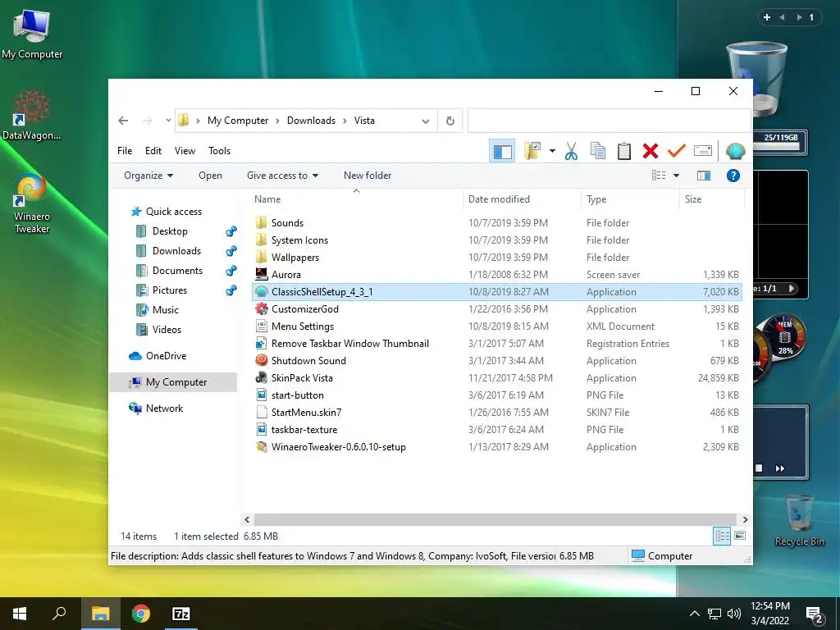Open the Tools menu

tap(219, 151)
